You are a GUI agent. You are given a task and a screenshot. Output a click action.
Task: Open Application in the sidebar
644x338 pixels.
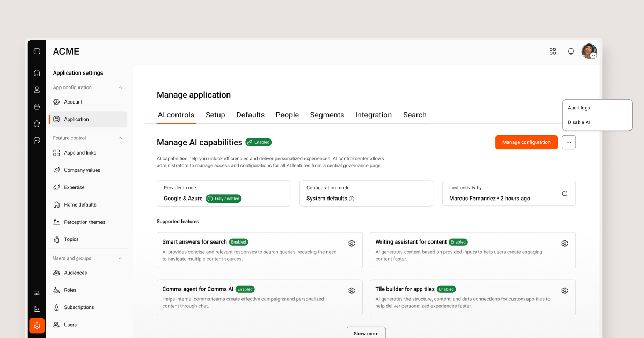pos(87,119)
